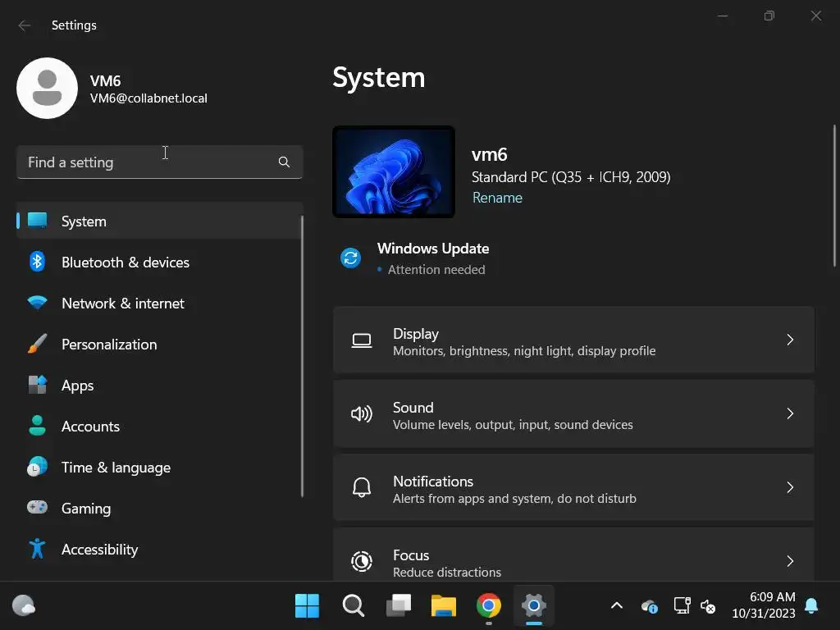Go to Personalization settings

160,344
